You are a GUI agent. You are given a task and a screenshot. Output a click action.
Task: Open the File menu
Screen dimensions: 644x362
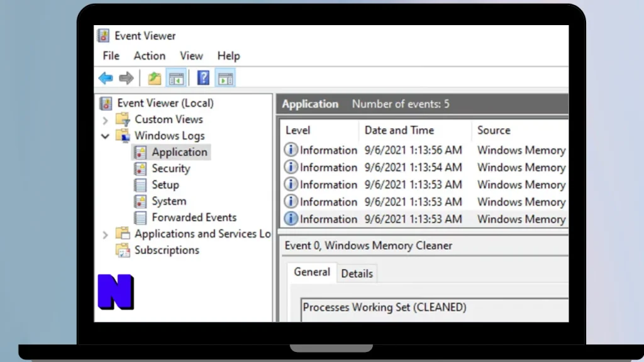pos(111,56)
